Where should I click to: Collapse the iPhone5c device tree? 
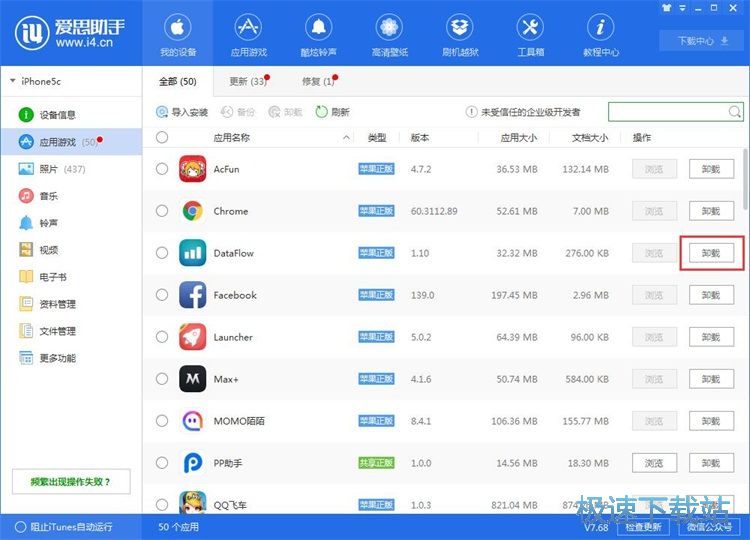click(12, 81)
